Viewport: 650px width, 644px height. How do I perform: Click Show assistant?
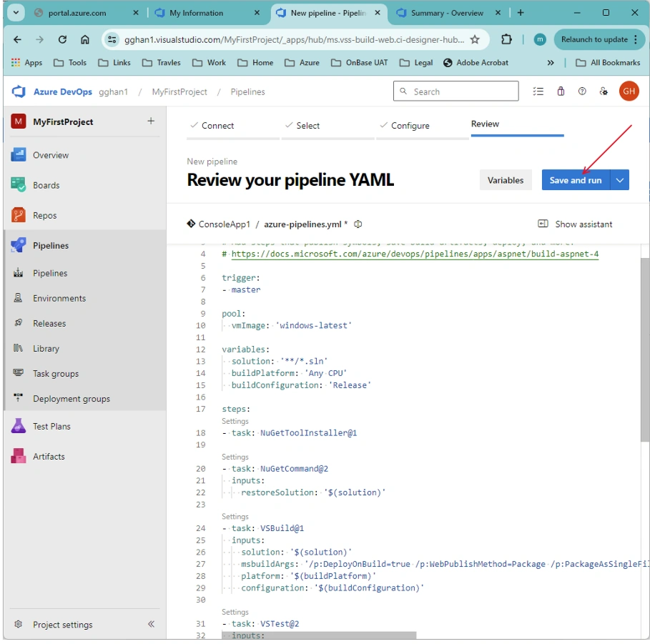(x=575, y=224)
